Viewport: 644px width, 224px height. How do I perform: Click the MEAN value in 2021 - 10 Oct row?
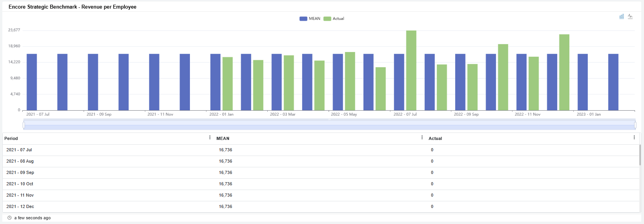(x=225, y=184)
